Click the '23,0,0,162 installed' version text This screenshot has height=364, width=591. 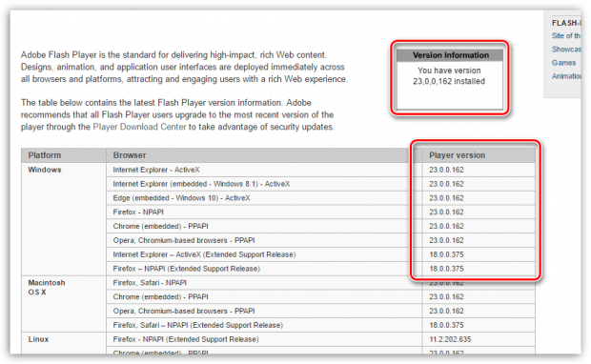coord(449,81)
